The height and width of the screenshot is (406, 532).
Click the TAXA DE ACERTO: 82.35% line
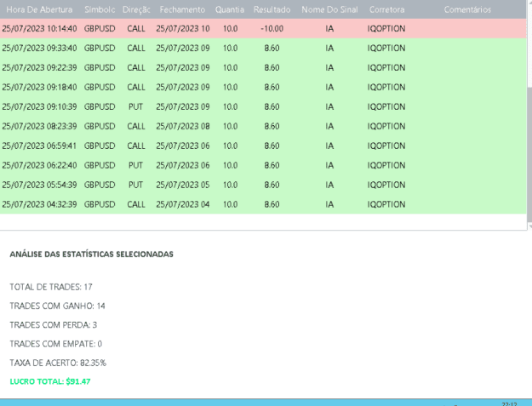tap(58, 363)
